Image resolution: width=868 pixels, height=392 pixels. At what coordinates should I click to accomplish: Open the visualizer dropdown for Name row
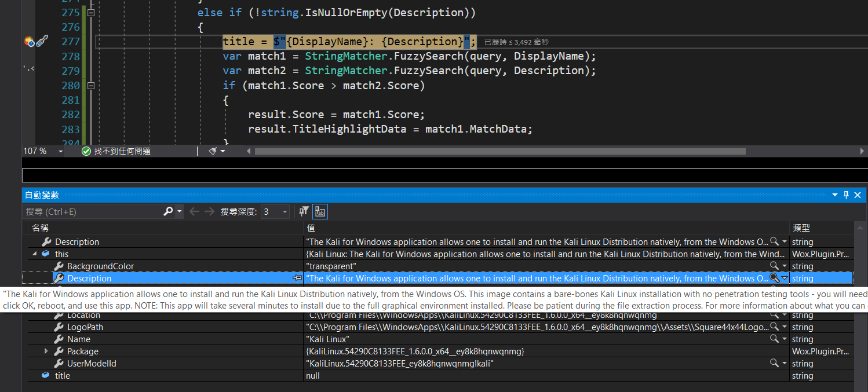[x=785, y=339]
